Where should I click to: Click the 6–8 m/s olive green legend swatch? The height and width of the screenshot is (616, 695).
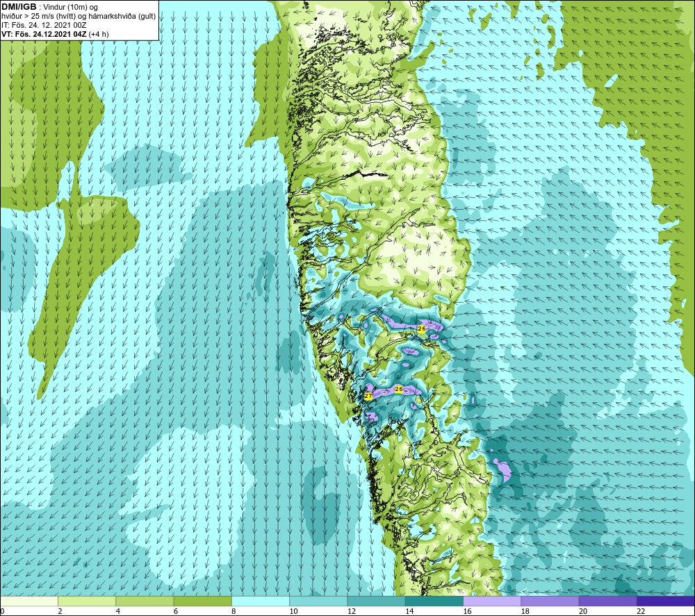[202, 601]
